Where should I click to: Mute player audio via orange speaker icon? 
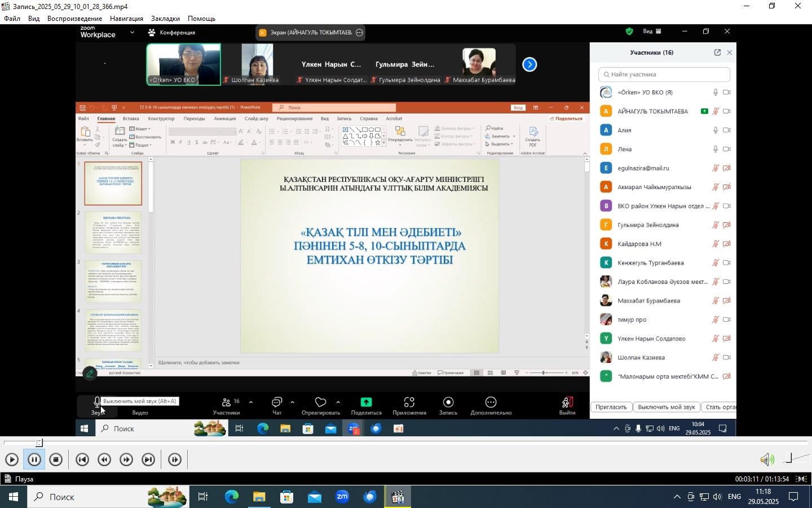[x=767, y=459]
